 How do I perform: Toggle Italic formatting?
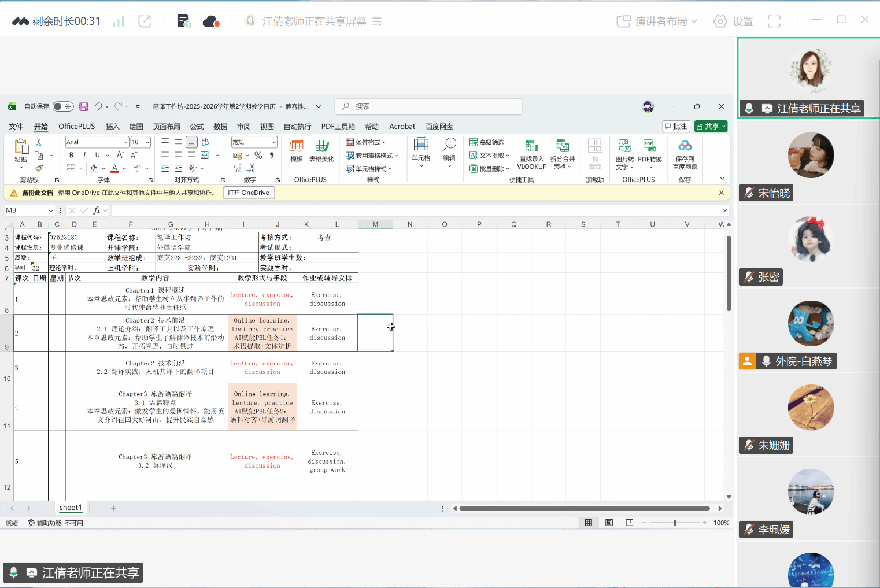[84, 155]
